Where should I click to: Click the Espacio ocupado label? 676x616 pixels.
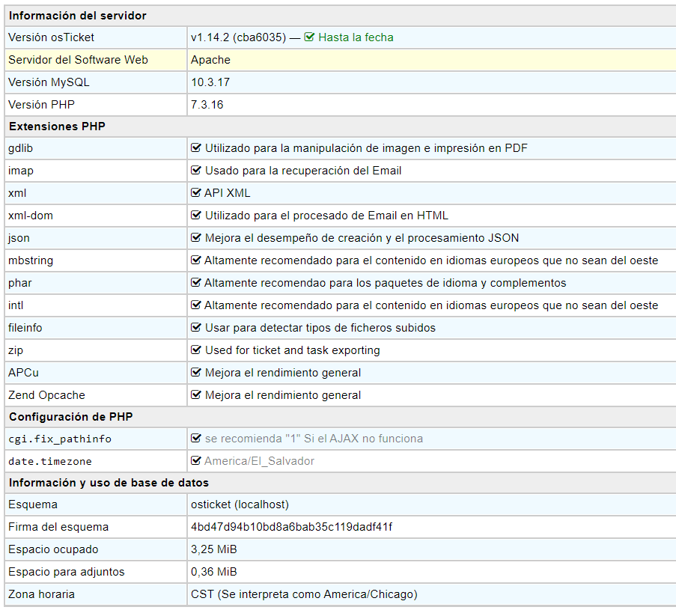[53, 549]
